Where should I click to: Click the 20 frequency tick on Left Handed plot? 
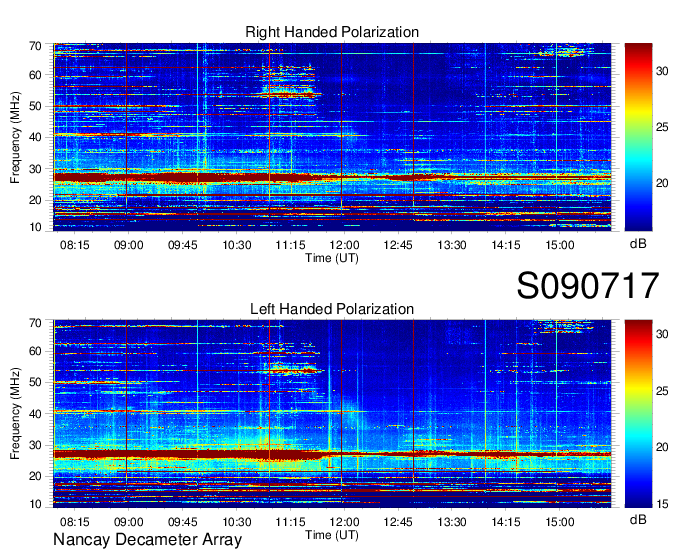[x=35, y=477]
